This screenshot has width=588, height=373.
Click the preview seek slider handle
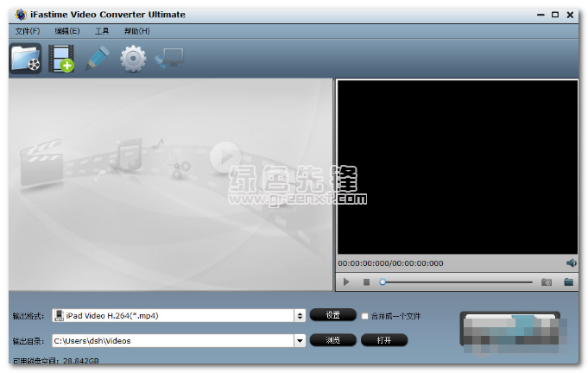383,281
